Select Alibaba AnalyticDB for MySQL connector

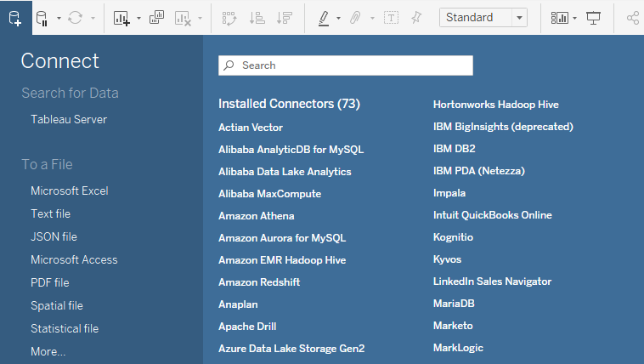pos(291,150)
